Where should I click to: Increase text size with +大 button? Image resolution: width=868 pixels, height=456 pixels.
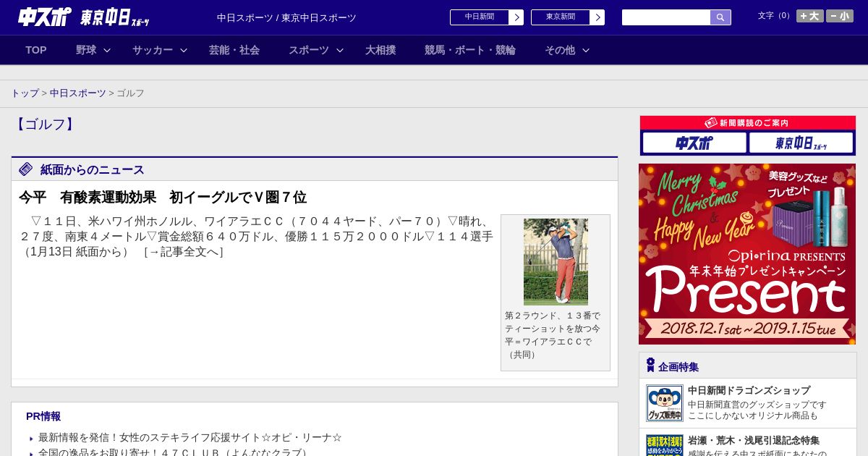pos(810,16)
